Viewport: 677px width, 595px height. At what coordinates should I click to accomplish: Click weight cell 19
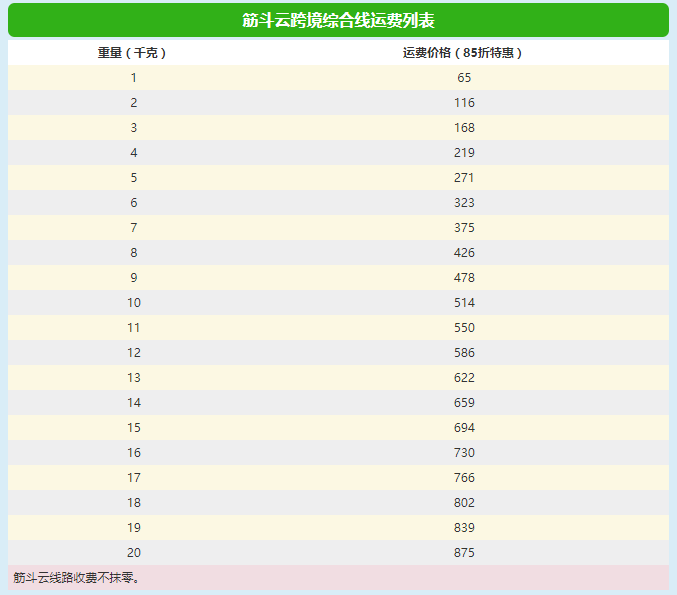tap(134, 528)
